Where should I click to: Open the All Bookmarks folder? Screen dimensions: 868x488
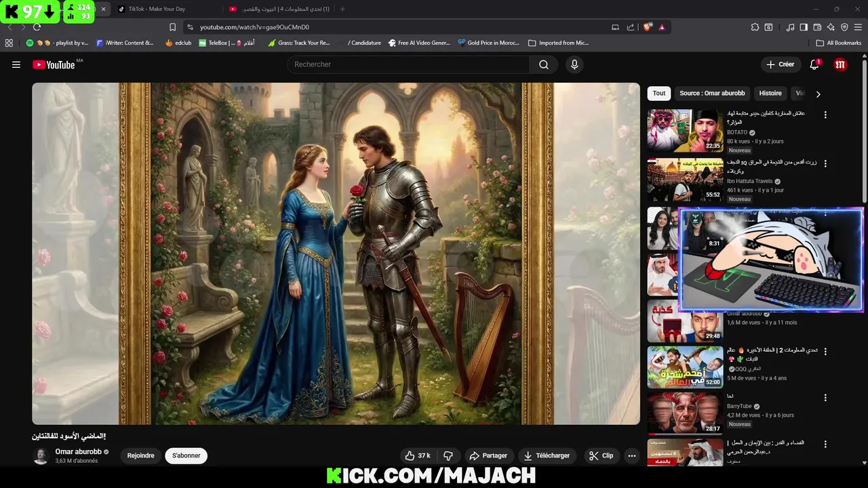pyautogui.click(x=839, y=43)
